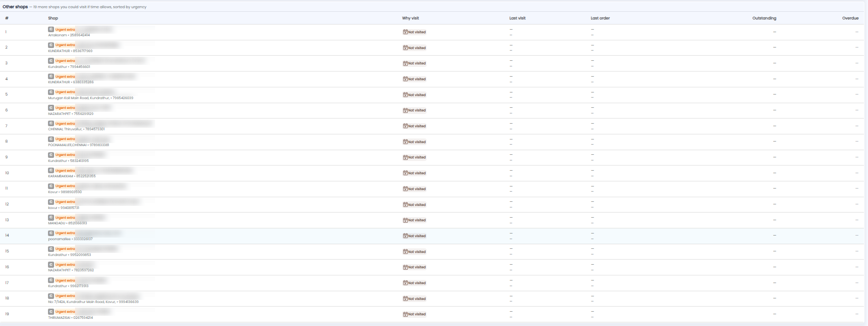Click the 'KARAMBAKKAM • 8522521355' address line
The height and width of the screenshot is (326, 868).
72,176
